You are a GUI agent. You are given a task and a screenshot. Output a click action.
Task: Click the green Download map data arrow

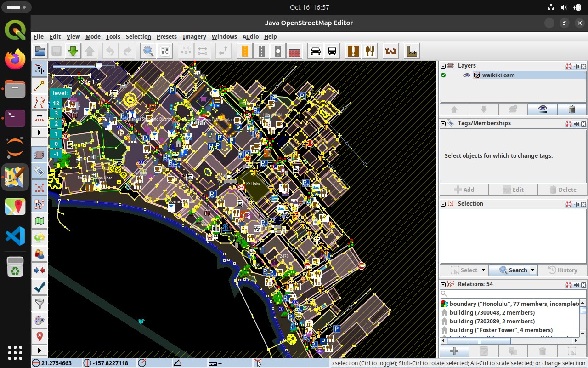click(73, 51)
